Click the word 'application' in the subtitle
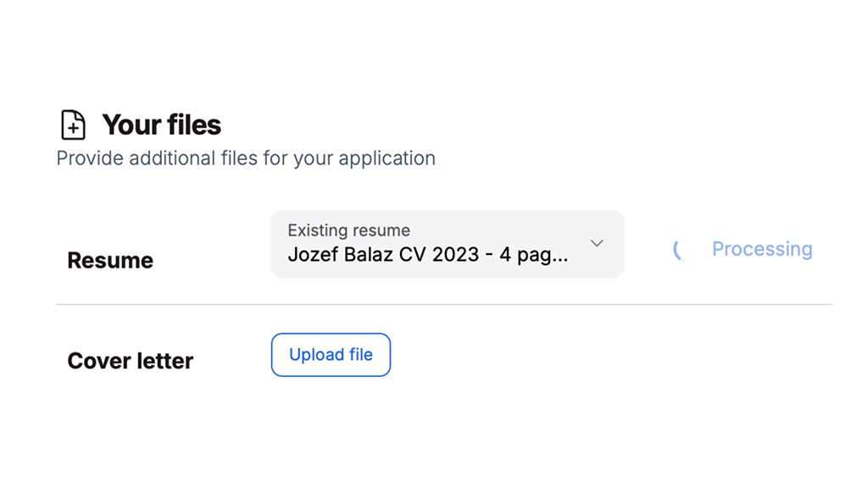Screen dimensions: 868x488 tap(387, 158)
